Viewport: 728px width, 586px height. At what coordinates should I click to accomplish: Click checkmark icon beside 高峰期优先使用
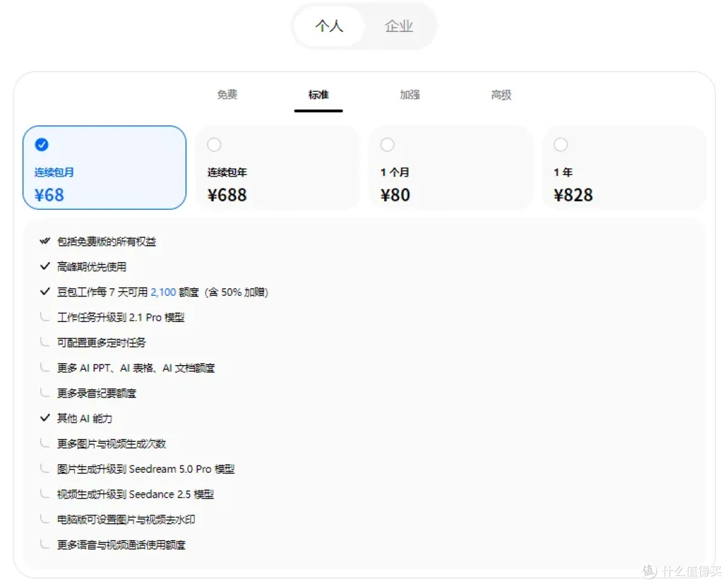click(44, 266)
